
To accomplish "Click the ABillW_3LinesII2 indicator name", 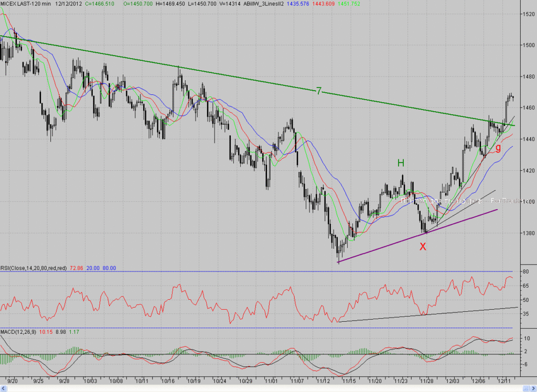I will pyautogui.click(x=263, y=4).
